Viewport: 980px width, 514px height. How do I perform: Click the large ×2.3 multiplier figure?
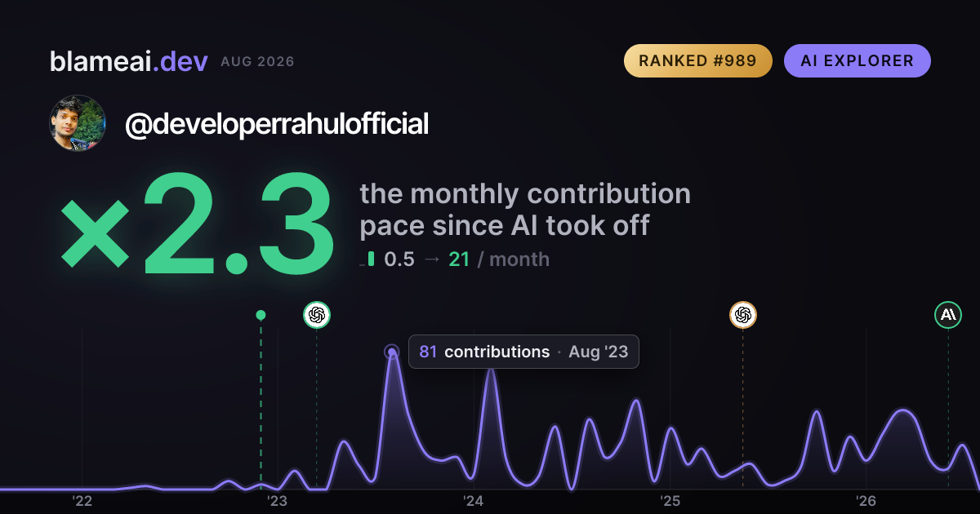click(198, 226)
